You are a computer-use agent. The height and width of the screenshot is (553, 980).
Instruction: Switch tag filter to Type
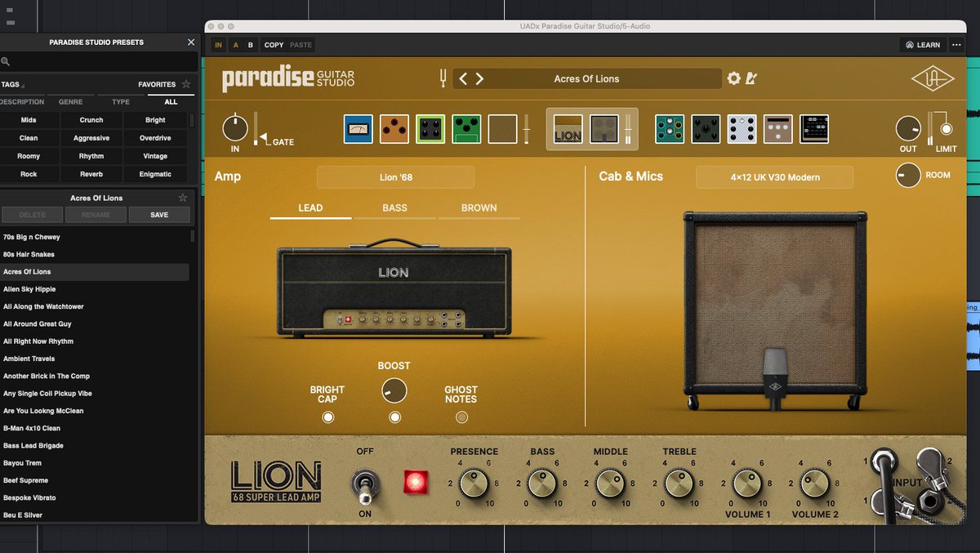pyautogui.click(x=121, y=102)
